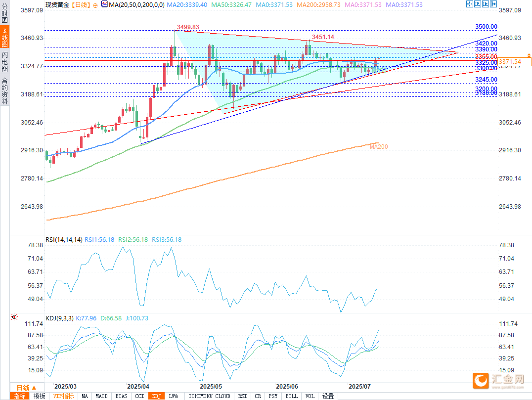Select the CCI indicator
Viewport: 532px width, 400px height.
pyautogui.click(x=139, y=396)
